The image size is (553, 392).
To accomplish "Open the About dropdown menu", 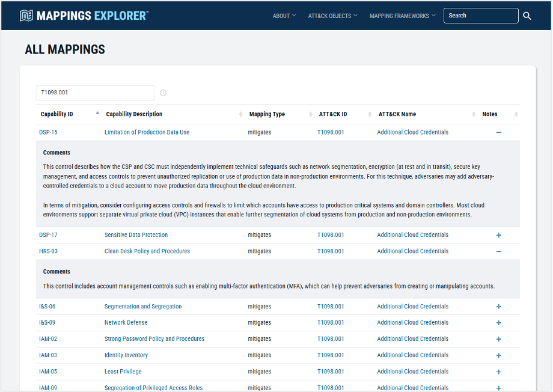I will pos(284,16).
